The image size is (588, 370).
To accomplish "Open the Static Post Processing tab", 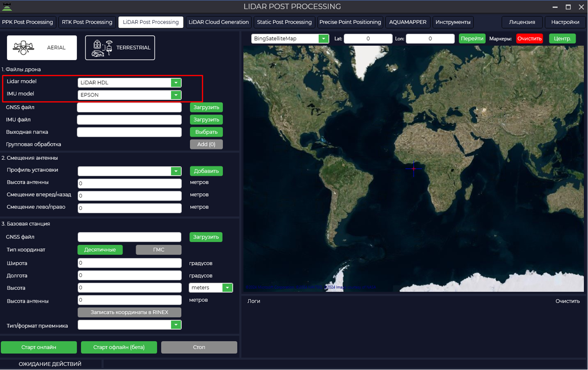I will click(x=284, y=22).
